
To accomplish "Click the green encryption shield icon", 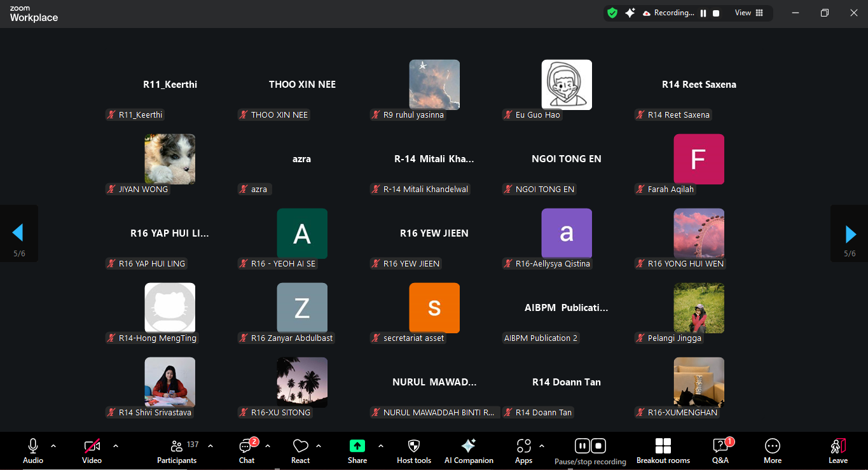I will point(612,13).
